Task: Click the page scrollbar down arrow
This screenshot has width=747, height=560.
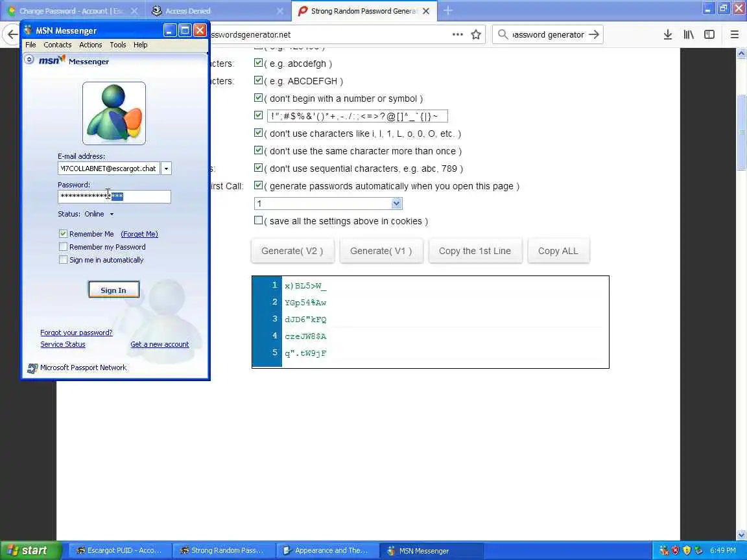Action: pos(741,535)
